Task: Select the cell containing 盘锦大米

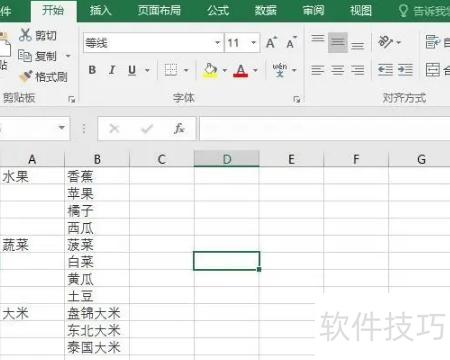Action: pos(97,313)
